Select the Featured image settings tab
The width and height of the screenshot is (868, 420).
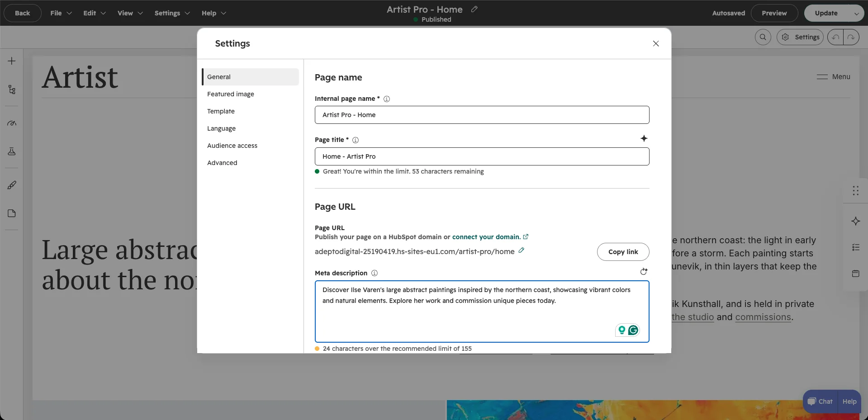[250, 94]
